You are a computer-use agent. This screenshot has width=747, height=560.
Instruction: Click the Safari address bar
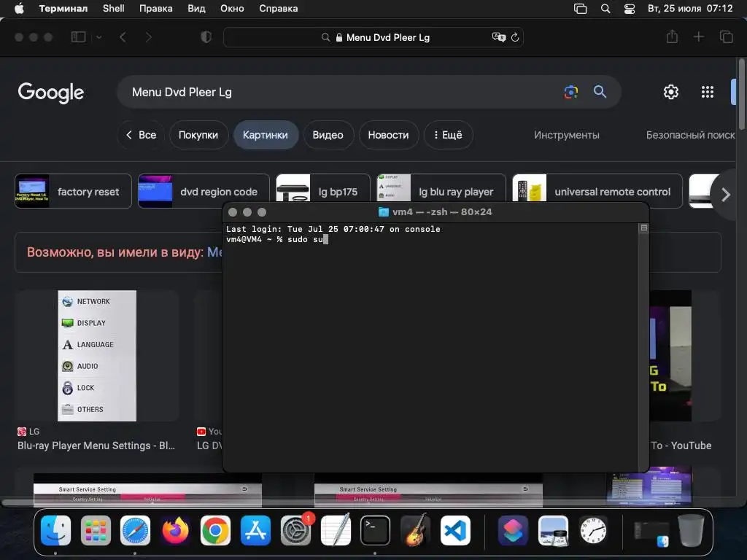click(373, 37)
